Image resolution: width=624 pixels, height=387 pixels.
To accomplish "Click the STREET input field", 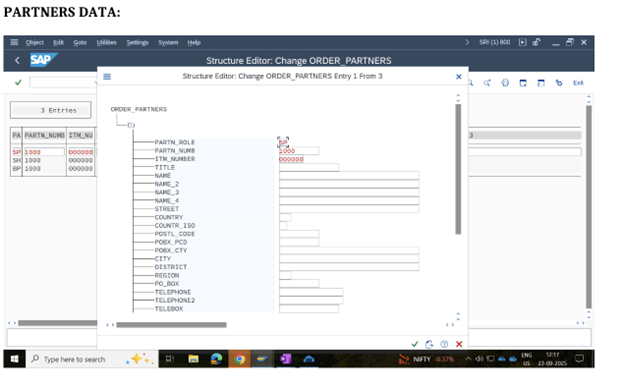I will (x=349, y=209).
